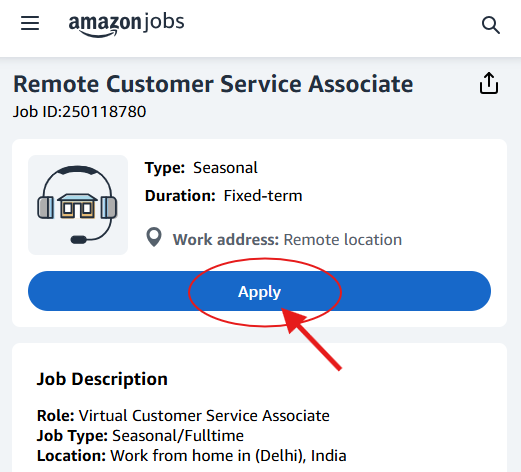This screenshot has width=521, height=472.
Task: Click the Role: Virtual Customer Service Associate line
Action: coord(183,416)
